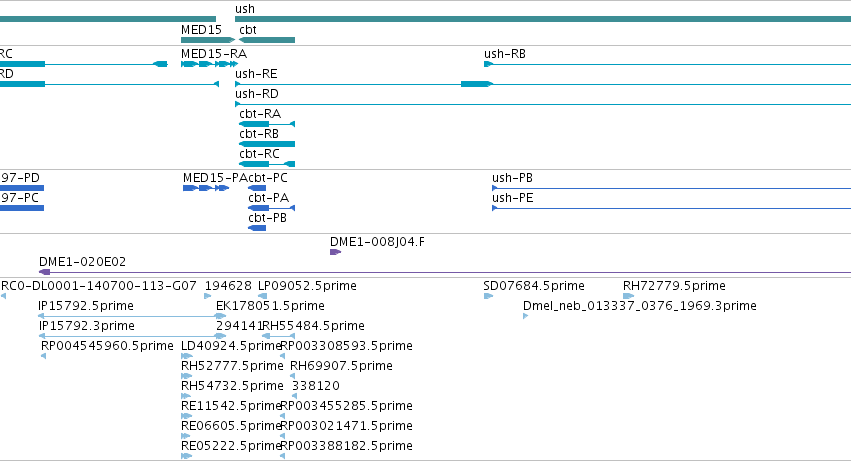Select the IP15792.3prime EST line
This screenshot has height=461, width=851.
(x=132, y=336)
